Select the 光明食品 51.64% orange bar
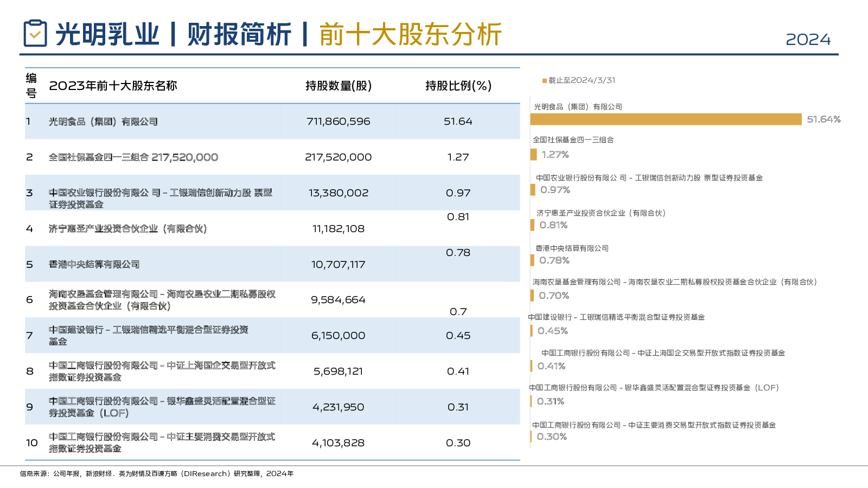The image size is (868, 488). coord(666,119)
